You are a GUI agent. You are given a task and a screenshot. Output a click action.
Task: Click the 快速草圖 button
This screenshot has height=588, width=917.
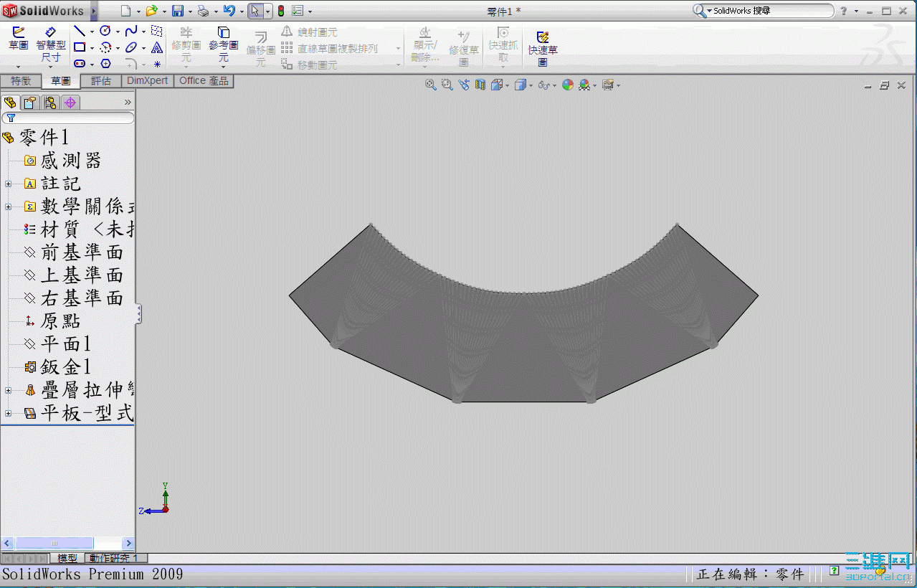point(543,47)
